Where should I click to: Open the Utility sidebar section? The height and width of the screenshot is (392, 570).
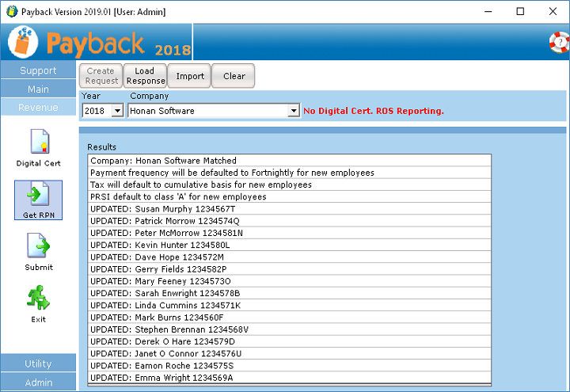click(38, 363)
